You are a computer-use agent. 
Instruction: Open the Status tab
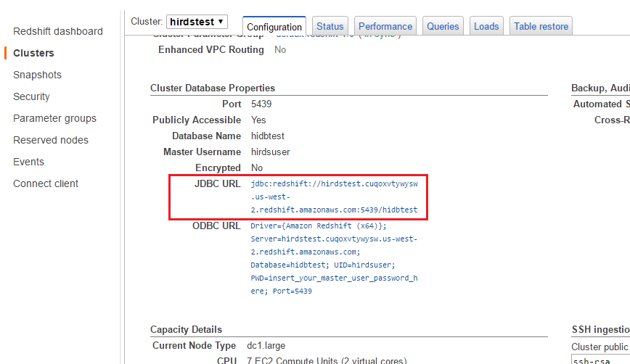(330, 27)
